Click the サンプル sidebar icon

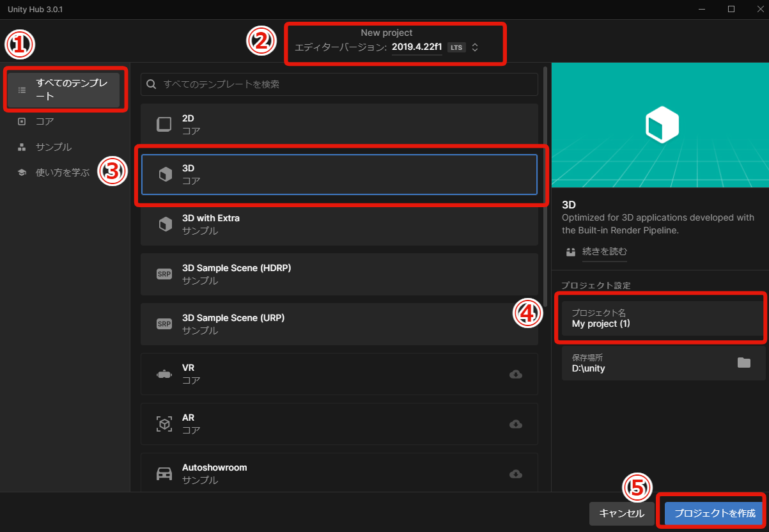click(x=22, y=146)
